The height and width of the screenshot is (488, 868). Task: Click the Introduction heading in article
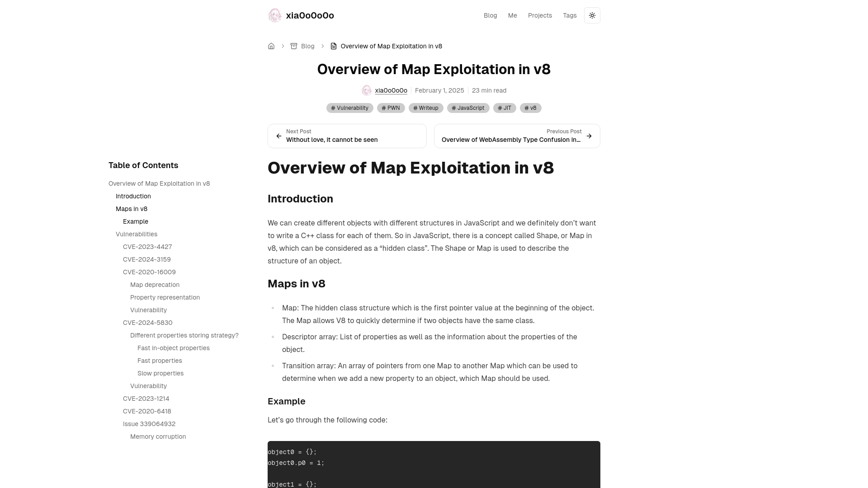300,199
